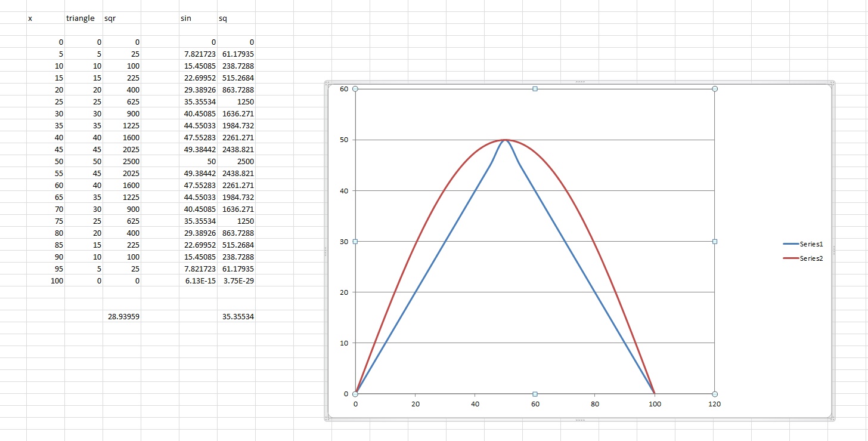Select the Series1 legend entry

pos(811,244)
